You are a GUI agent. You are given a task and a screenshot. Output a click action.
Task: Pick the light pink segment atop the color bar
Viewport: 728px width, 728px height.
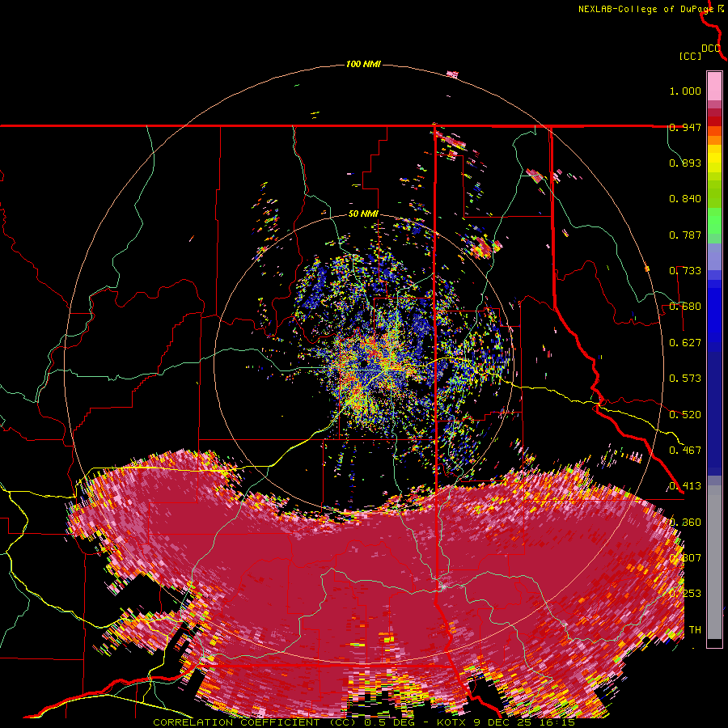tap(714, 87)
